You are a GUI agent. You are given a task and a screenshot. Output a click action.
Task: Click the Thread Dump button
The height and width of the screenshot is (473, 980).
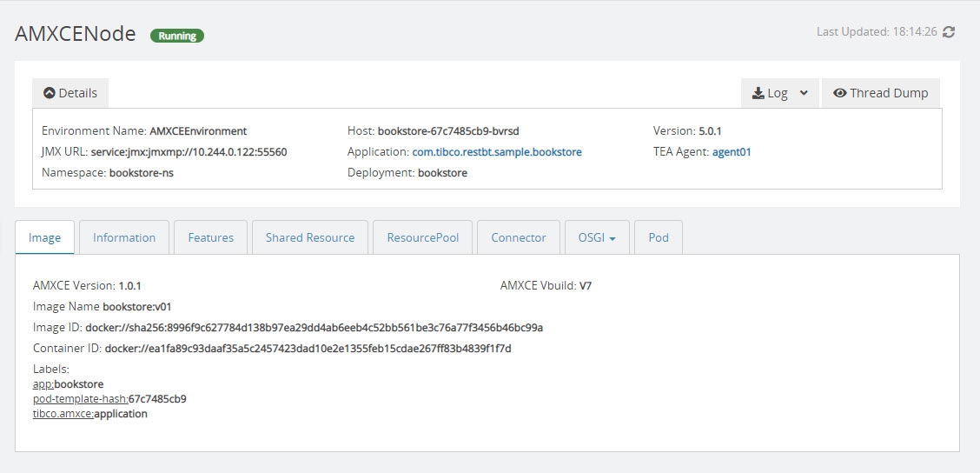(880, 93)
